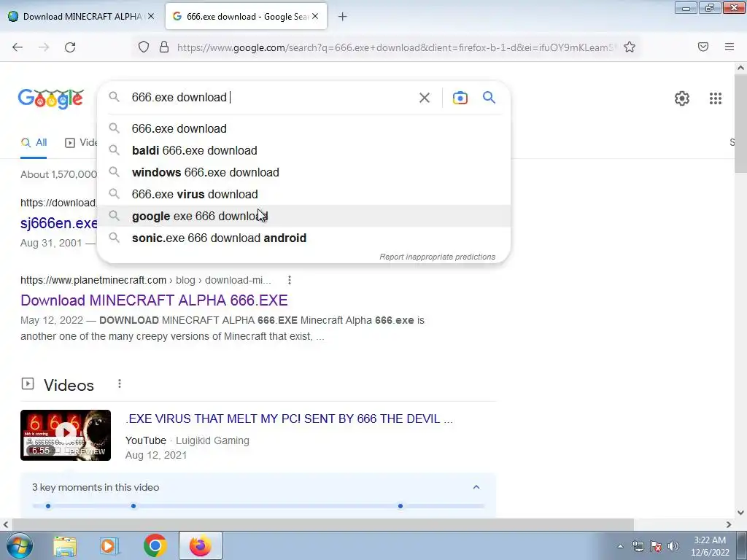Click the Firefox forward arrow button
747x560 pixels.
(44, 47)
